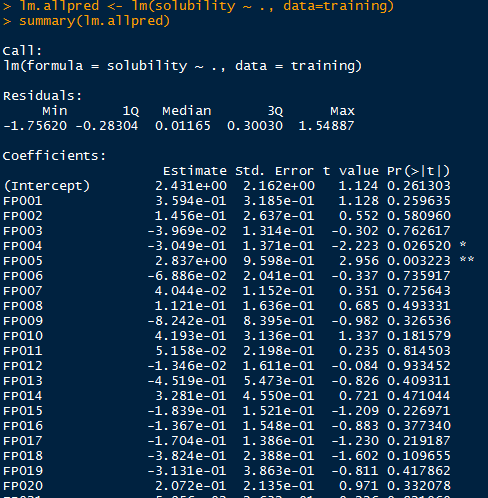Click the summary(lm.allpred) command line
This screenshot has width=488, height=498.
click(x=94, y=21)
